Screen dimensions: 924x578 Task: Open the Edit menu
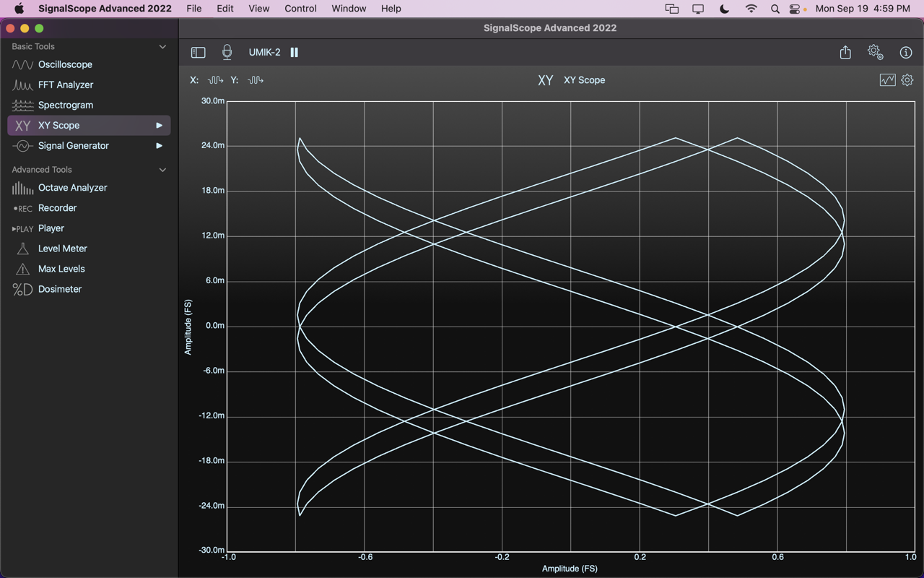[225, 9]
